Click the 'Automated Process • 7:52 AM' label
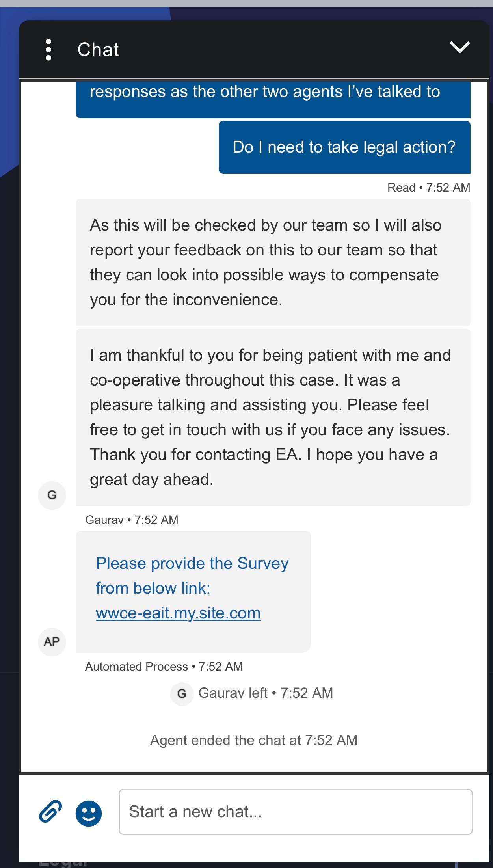 coord(164,667)
